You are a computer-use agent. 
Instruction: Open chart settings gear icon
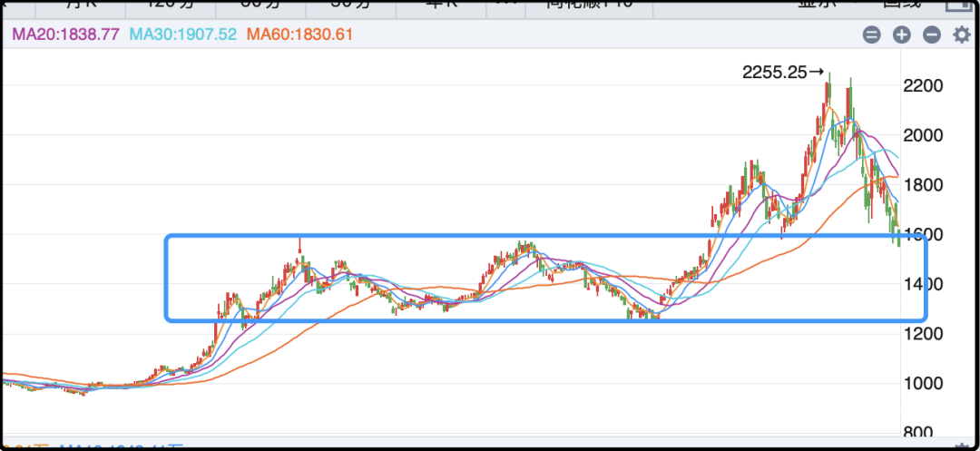tap(961, 34)
